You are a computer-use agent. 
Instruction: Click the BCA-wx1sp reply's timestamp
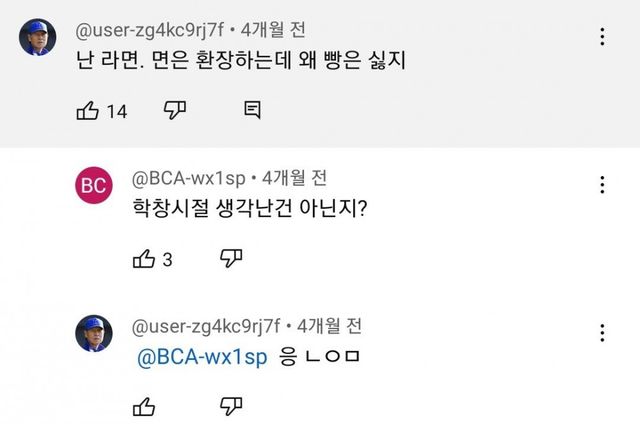click(x=294, y=179)
